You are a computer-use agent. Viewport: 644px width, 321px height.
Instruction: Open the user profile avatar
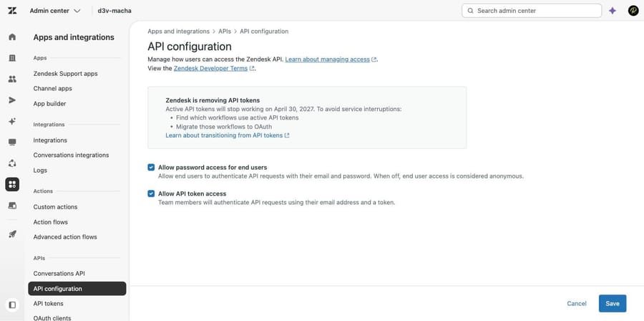pyautogui.click(x=633, y=11)
